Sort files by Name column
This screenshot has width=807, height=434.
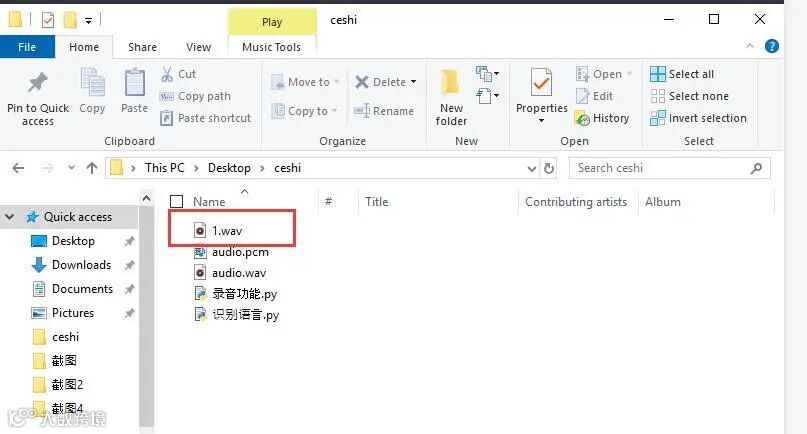click(209, 202)
